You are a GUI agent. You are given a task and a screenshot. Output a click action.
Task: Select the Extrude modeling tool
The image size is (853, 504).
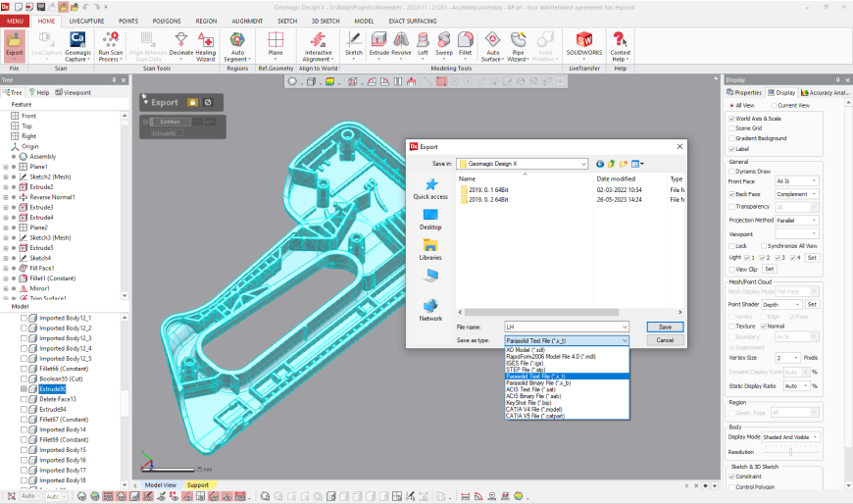coord(379,45)
